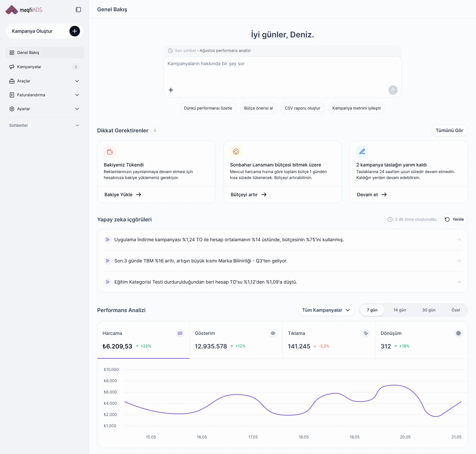Select the Özel time range

tap(456, 310)
